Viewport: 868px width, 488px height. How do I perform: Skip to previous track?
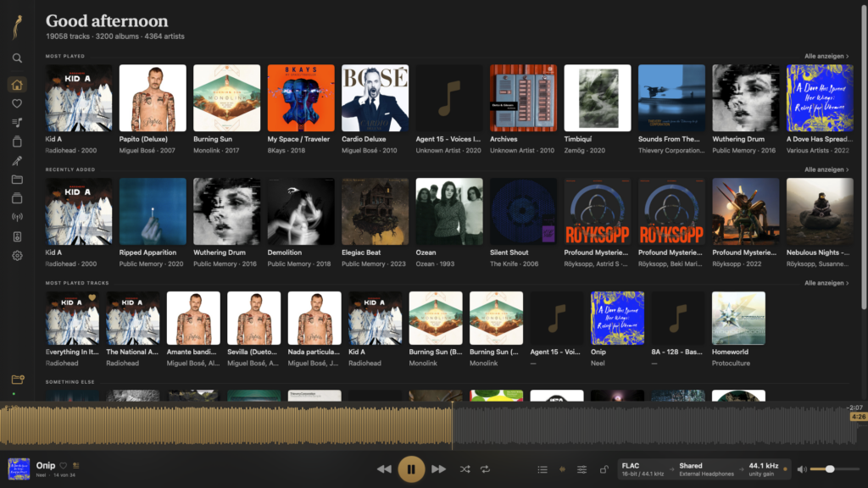[x=384, y=469]
